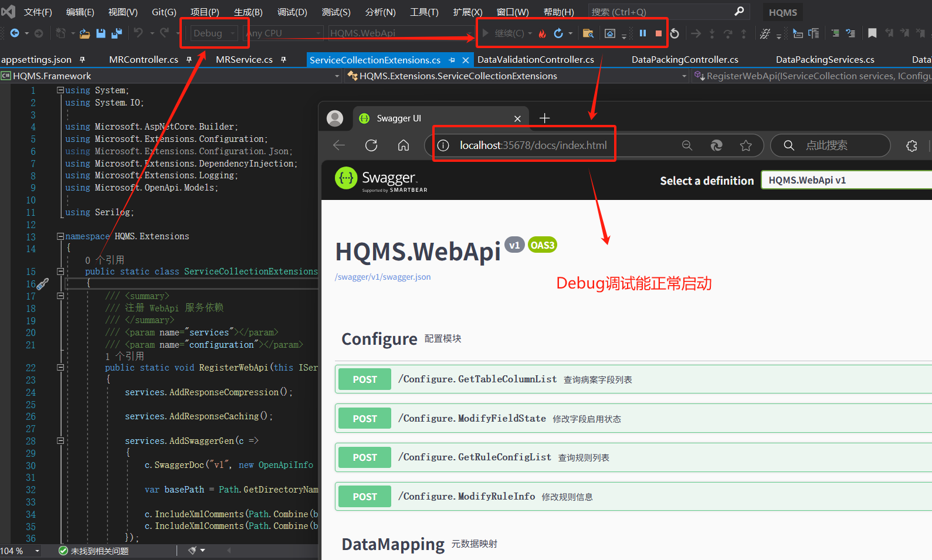Click the Visual Studio search magnifier icon
932x560 pixels.
click(x=739, y=11)
